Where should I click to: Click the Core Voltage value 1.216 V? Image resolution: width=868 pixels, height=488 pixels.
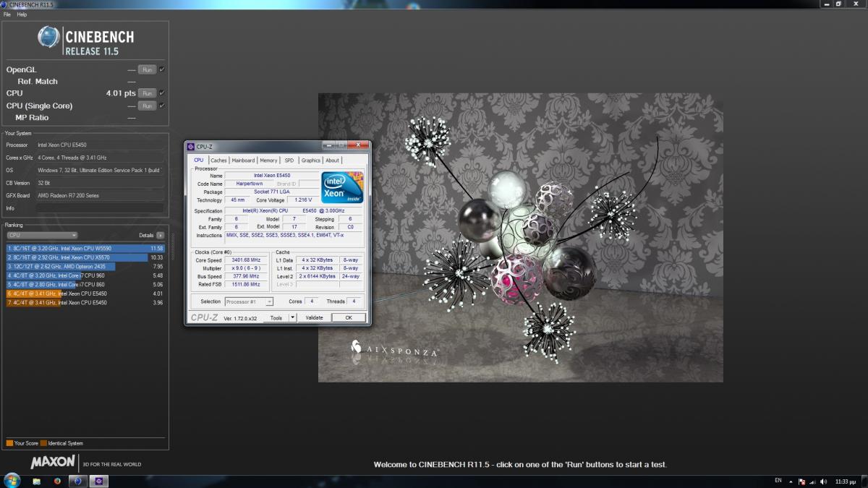[x=303, y=200]
